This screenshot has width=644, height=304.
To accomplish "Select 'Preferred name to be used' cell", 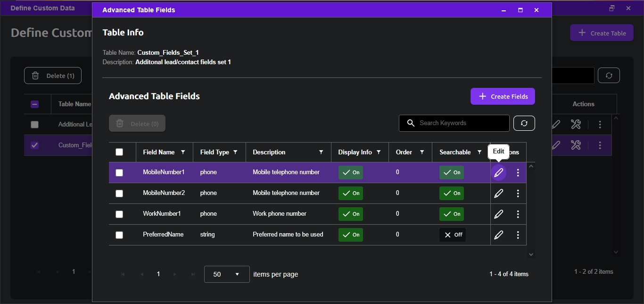I will click(288, 235).
